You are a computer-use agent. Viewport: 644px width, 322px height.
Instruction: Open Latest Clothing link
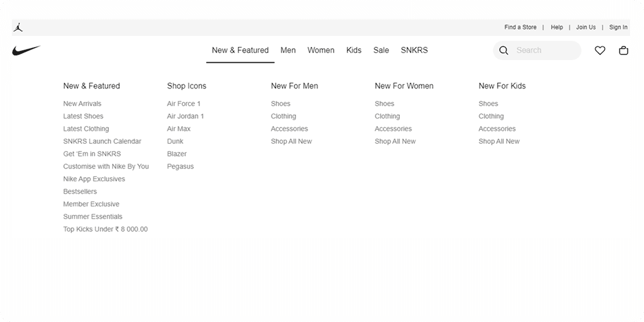coord(86,129)
